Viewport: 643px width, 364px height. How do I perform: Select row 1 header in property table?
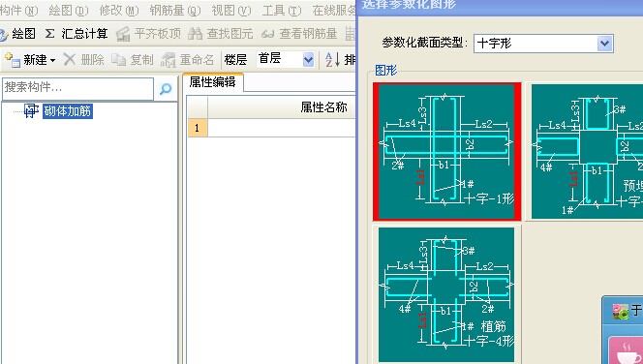pyautogui.click(x=198, y=128)
